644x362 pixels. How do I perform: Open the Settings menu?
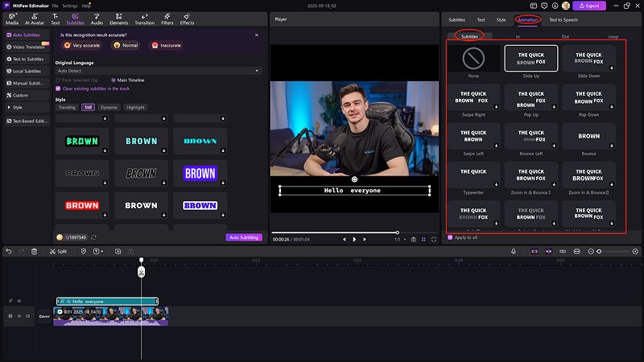70,6
